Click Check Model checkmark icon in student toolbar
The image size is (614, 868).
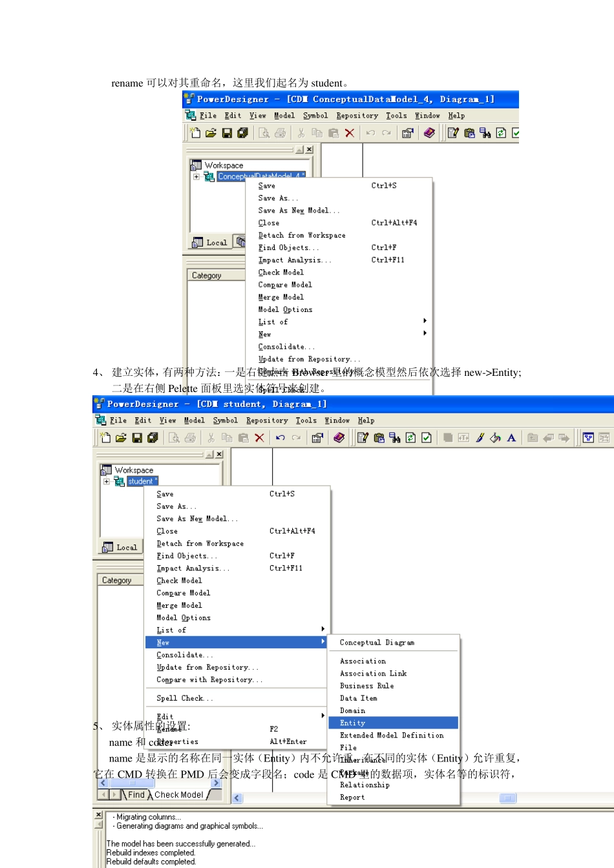[x=427, y=438]
